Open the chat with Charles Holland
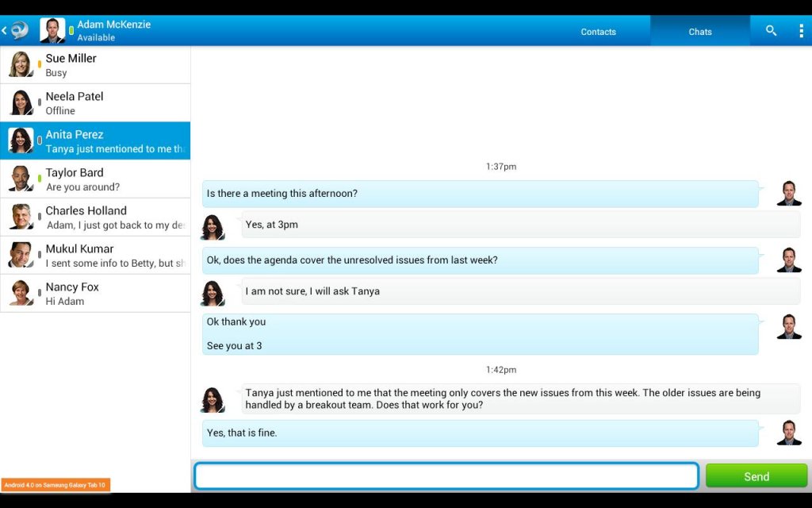The height and width of the screenshot is (508, 812). [x=95, y=217]
